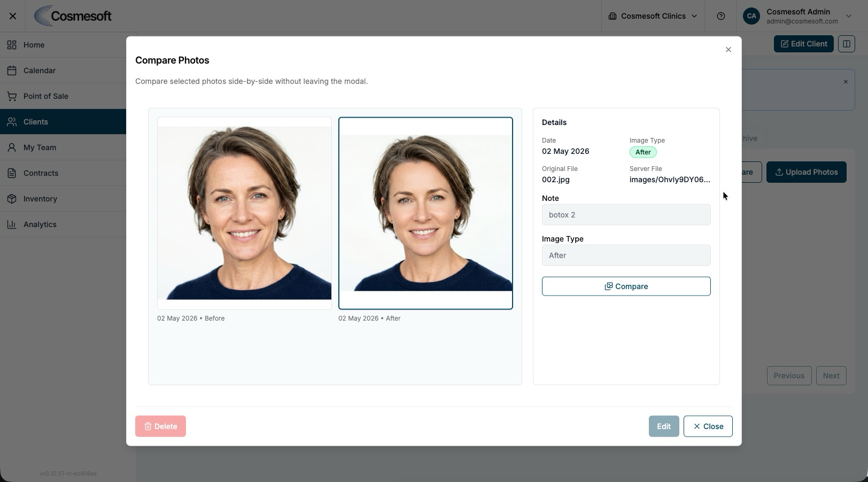Click the 02 May 2026 • After caption

369,318
